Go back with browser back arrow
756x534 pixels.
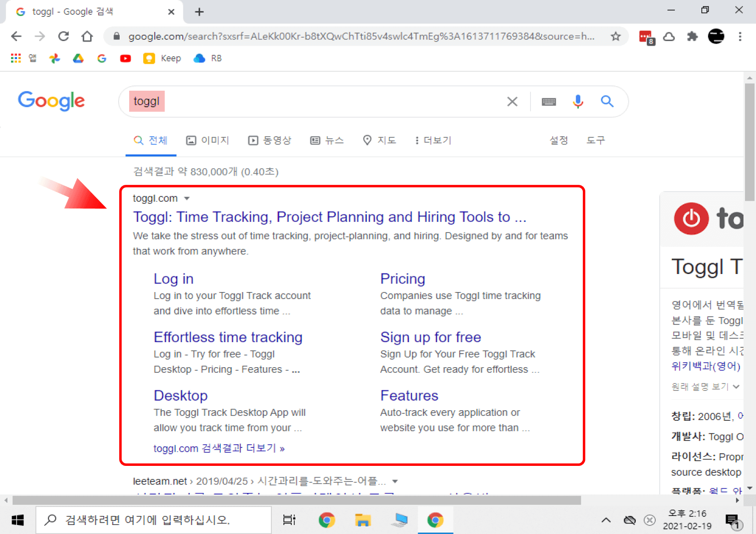click(16, 36)
